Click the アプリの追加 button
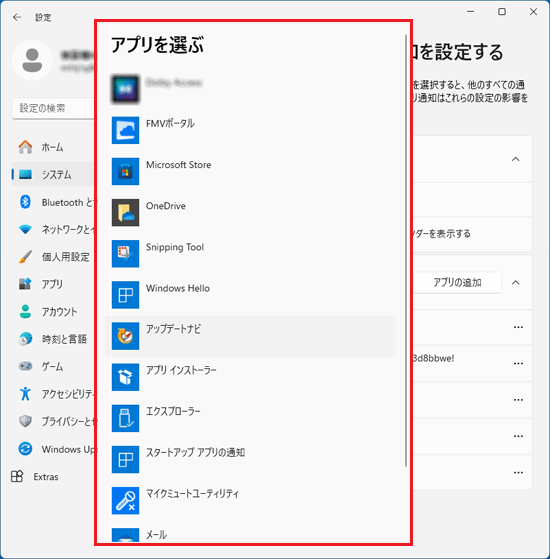 [457, 282]
